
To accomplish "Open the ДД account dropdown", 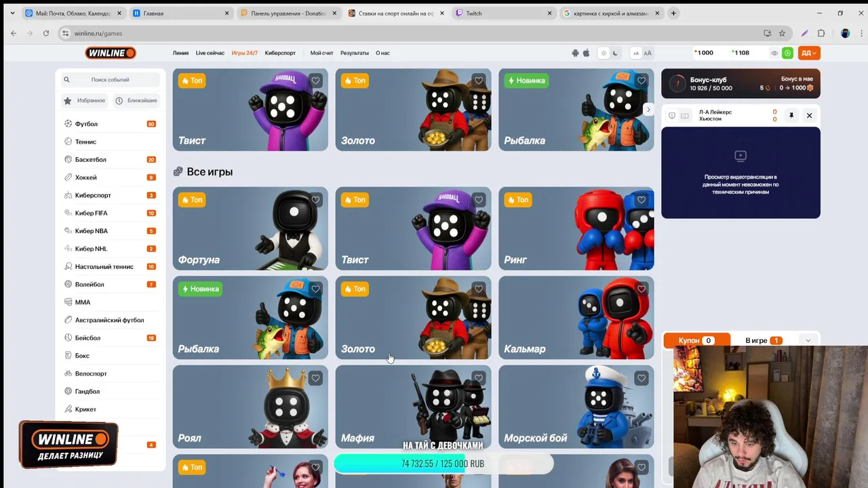I will coord(808,53).
